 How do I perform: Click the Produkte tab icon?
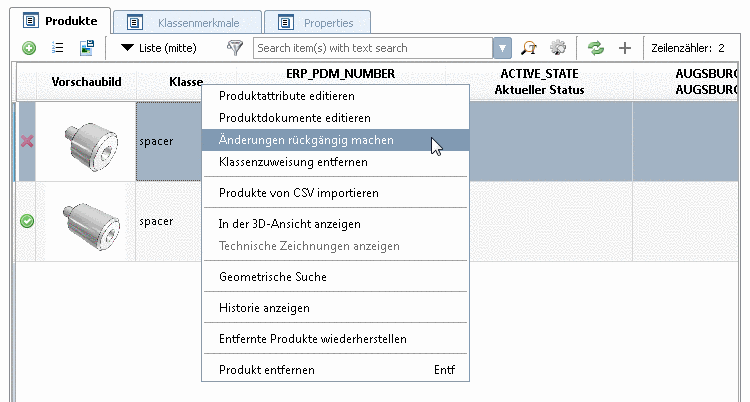click(x=31, y=21)
